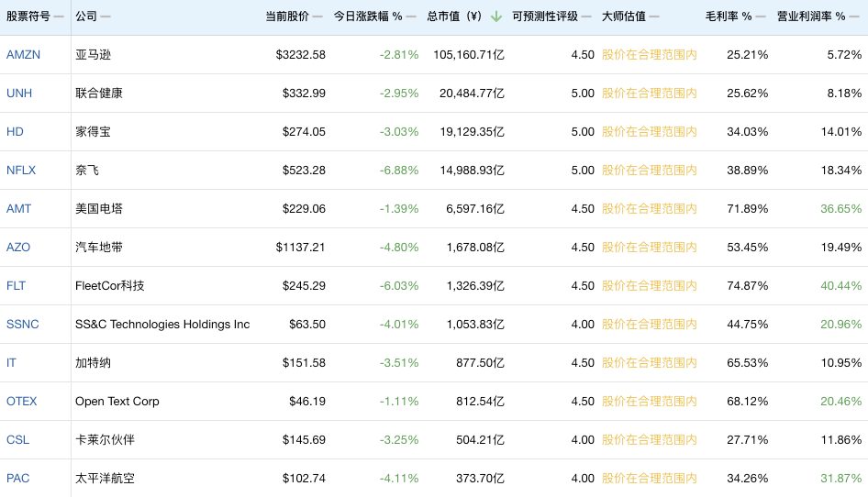Image resolution: width=868 pixels, height=497 pixels.
Task: Select company name 联合健康
Action: (x=99, y=93)
